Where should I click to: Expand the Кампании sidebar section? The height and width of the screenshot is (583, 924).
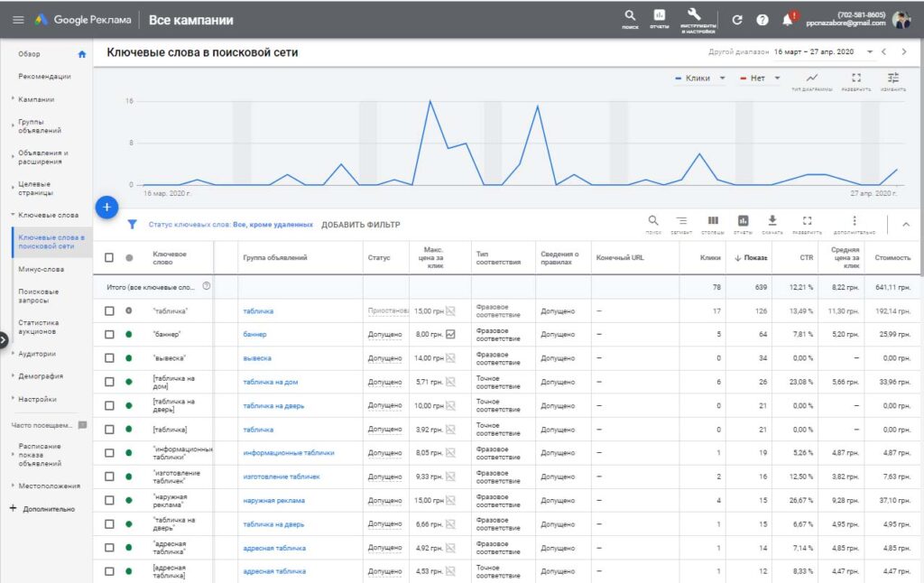coord(36,99)
